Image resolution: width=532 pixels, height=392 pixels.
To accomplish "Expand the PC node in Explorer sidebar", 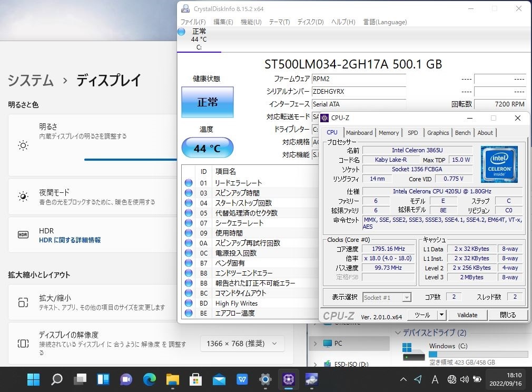I will pyautogui.click(x=316, y=344).
